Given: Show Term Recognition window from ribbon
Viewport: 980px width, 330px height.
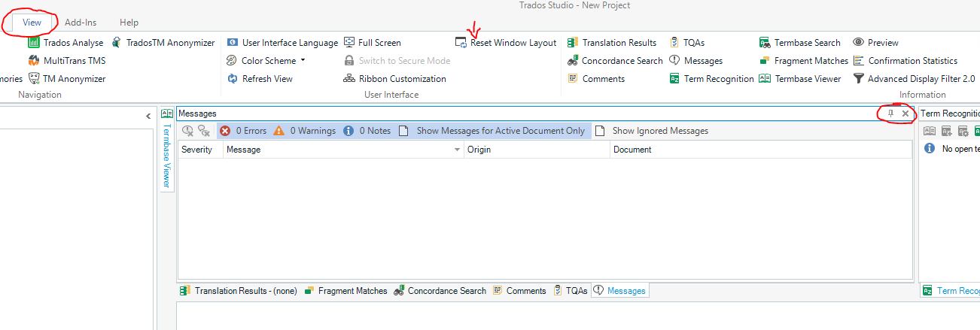Looking at the screenshot, I should point(711,79).
